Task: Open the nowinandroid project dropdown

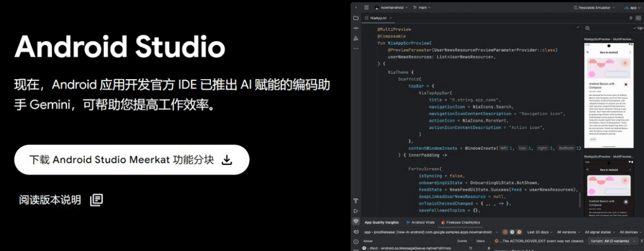Action: (391, 8)
